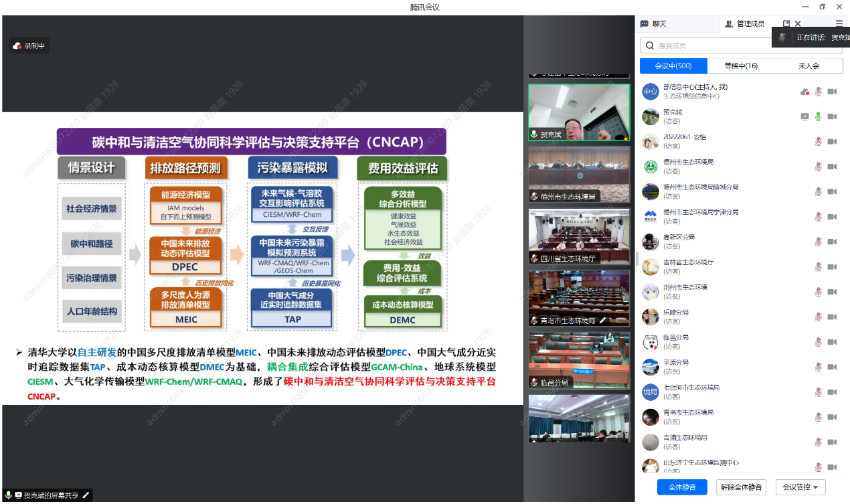Click the camera icon for 吉林省生态环境厅
Viewport: 850px width, 504px height.
pyautogui.click(x=832, y=267)
